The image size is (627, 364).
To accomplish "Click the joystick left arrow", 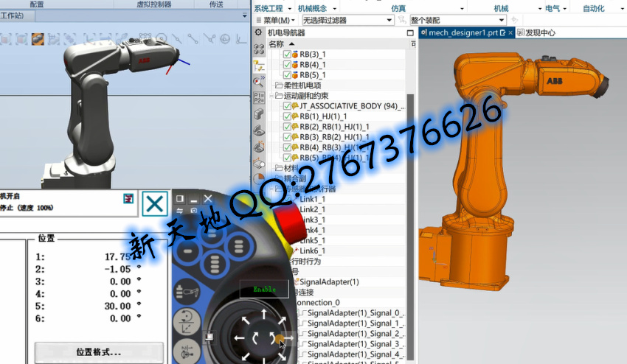I will (237, 338).
